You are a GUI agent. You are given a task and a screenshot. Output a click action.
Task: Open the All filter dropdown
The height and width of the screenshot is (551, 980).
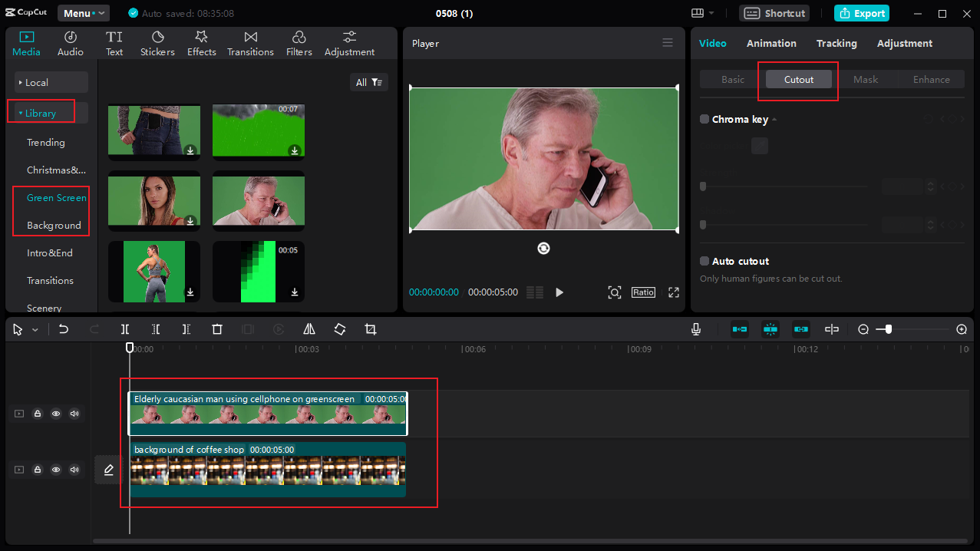coord(369,82)
